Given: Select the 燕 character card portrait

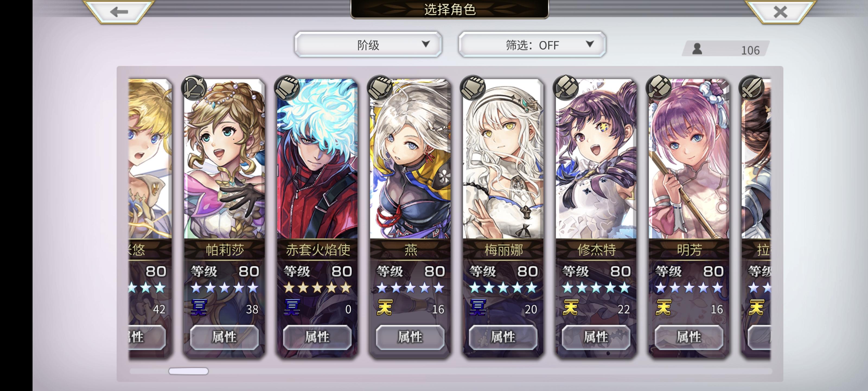Looking at the screenshot, I should (x=410, y=159).
